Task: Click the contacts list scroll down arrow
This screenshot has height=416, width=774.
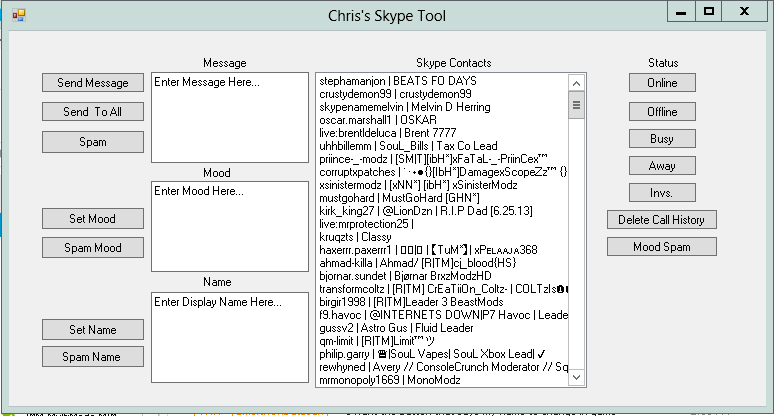Action: click(x=576, y=378)
